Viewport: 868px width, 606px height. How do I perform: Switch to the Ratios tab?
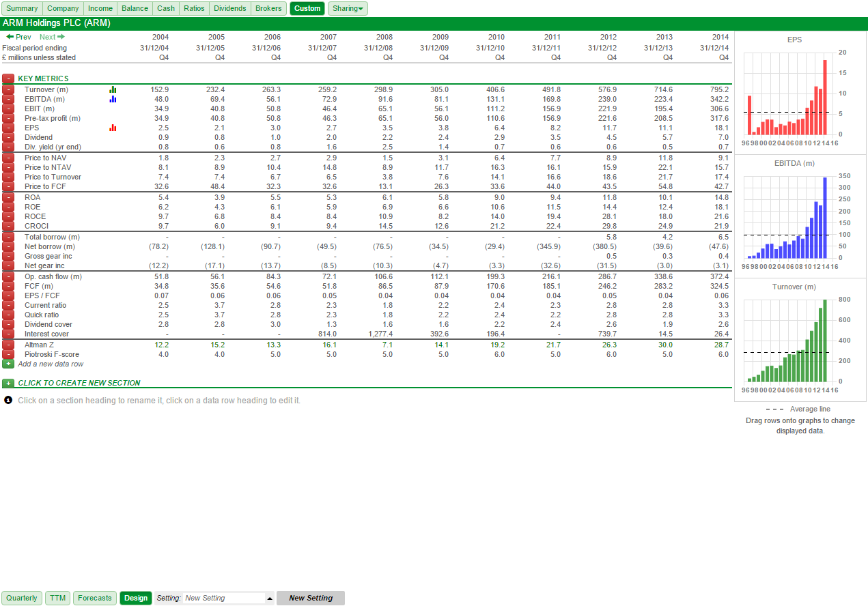click(x=194, y=8)
